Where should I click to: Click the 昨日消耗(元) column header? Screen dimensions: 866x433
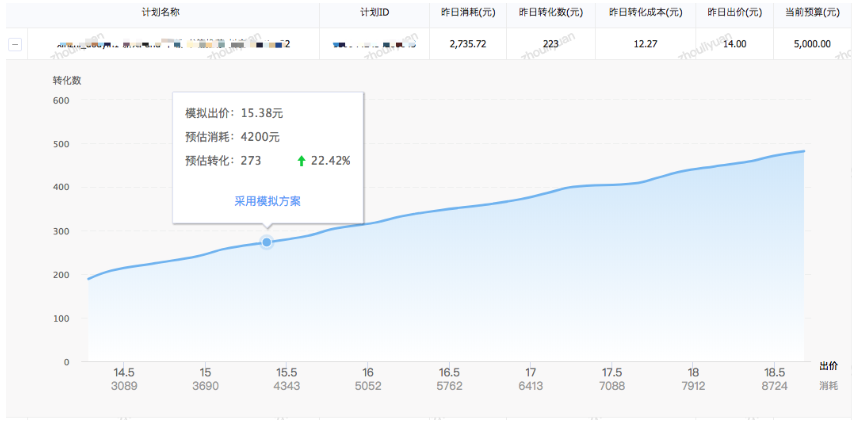pyautogui.click(x=468, y=13)
